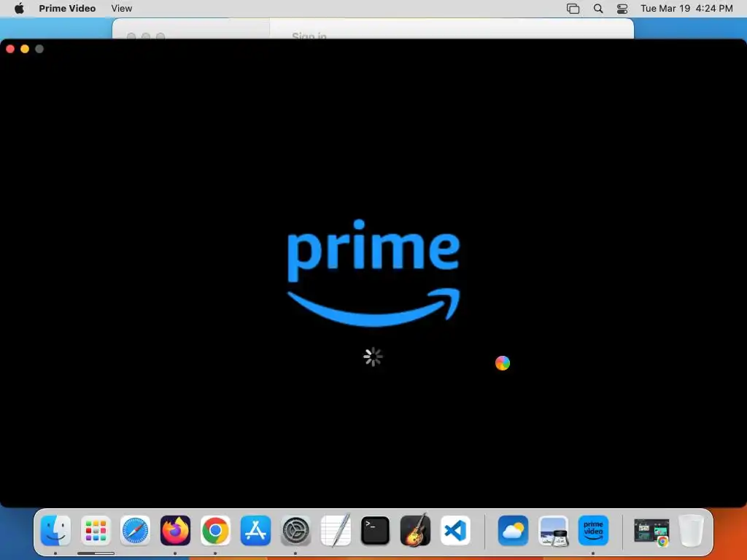Open the Prime Video app menu
The image size is (747, 560).
coord(67,8)
